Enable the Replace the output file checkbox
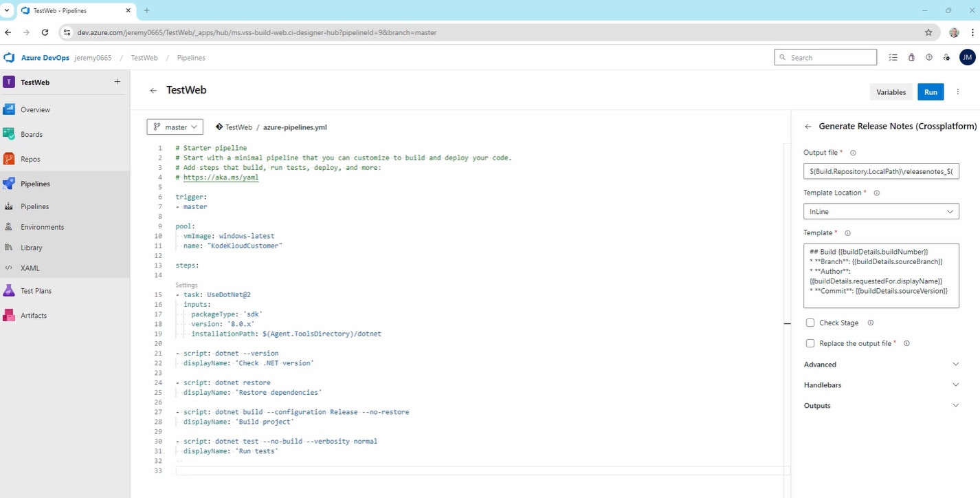This screenshot has height=498, width=980. coord(810,343)
